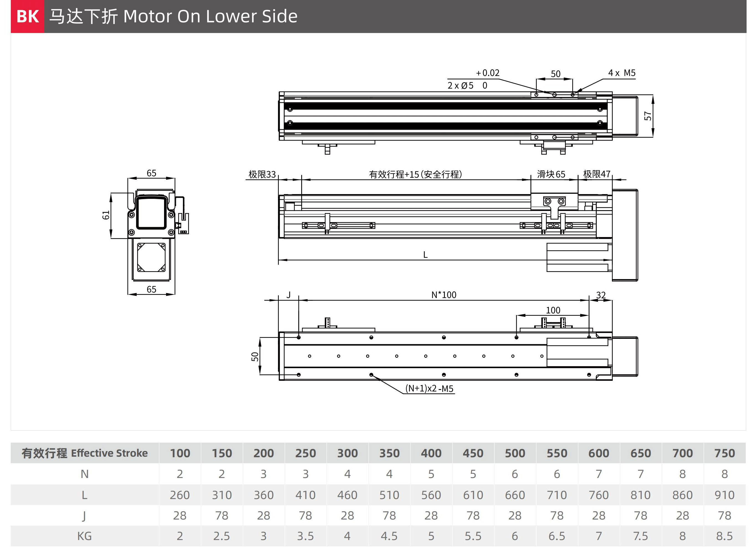Click the 极限33 limit label

click(x=262, y=174)
